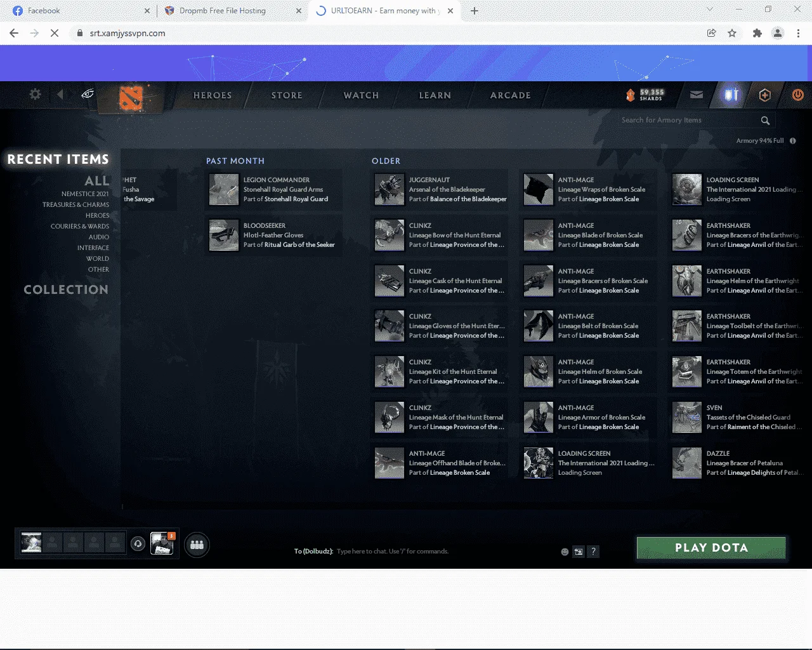
Task: Select Lineage Bracer of Petaluna thumbnail
Action: pyautogui.click(x=687, y=463)
